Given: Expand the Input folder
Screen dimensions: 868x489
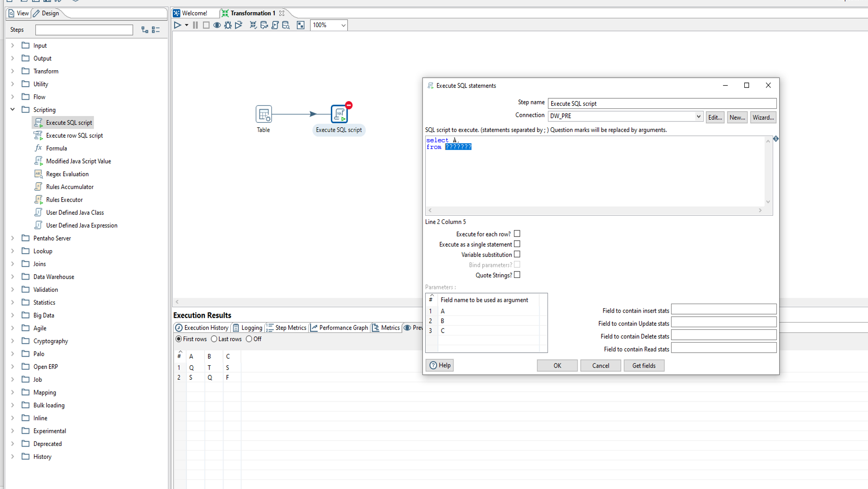Looking at the screenshot, I should [13, 45].
